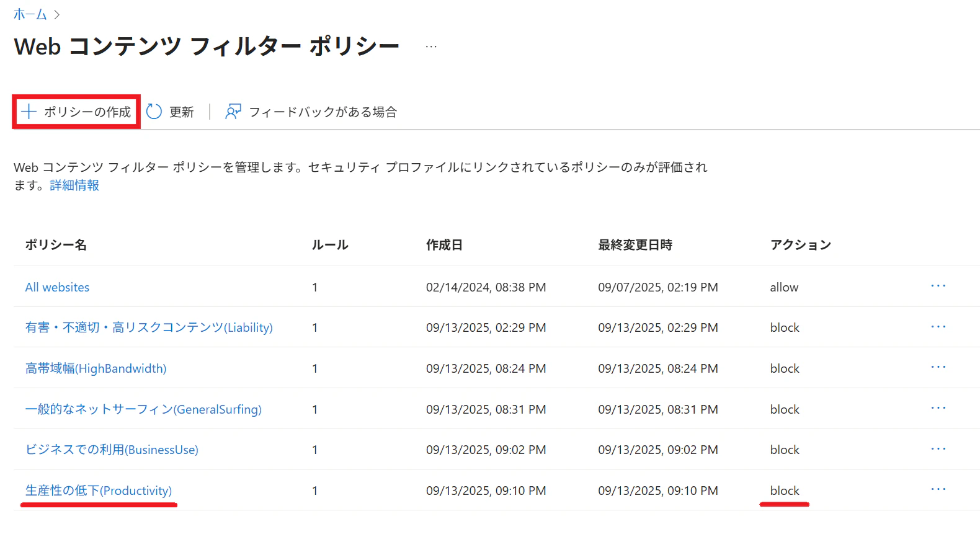Click the plus icon for ポリシーの作成
Viewport: 980px width, 547px height.
coord(29,112)
